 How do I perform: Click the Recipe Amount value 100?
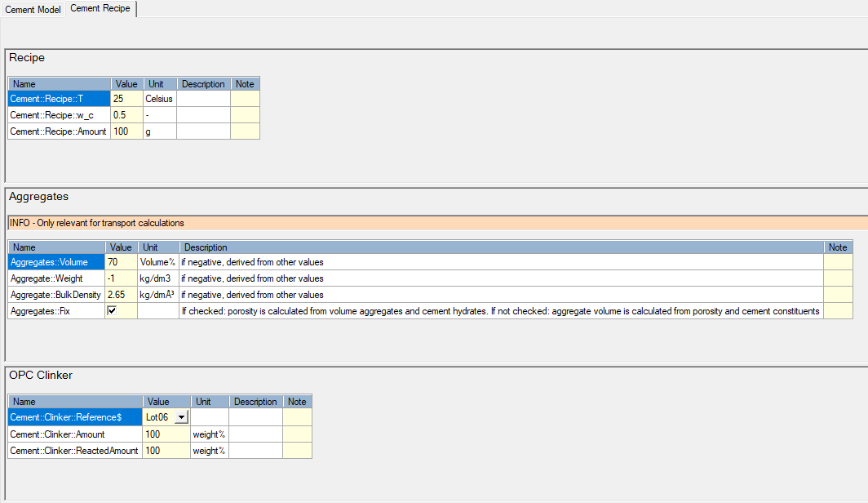126,131
